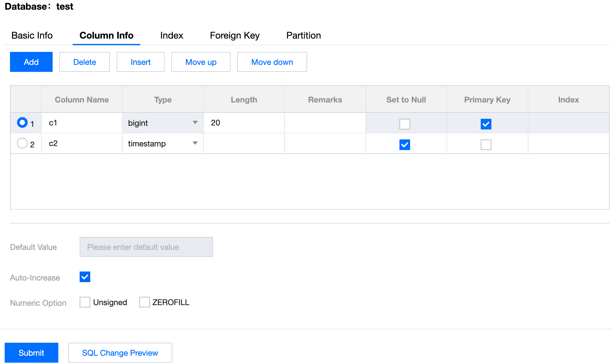Uncheck Set to Null for column c2

point(404,145)
